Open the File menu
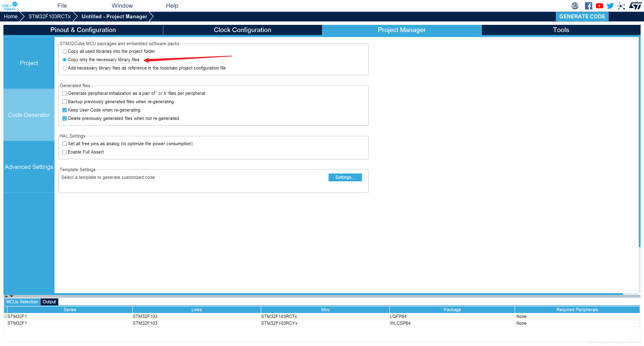This screenshot has width=644, height=346. pos(62,6)
